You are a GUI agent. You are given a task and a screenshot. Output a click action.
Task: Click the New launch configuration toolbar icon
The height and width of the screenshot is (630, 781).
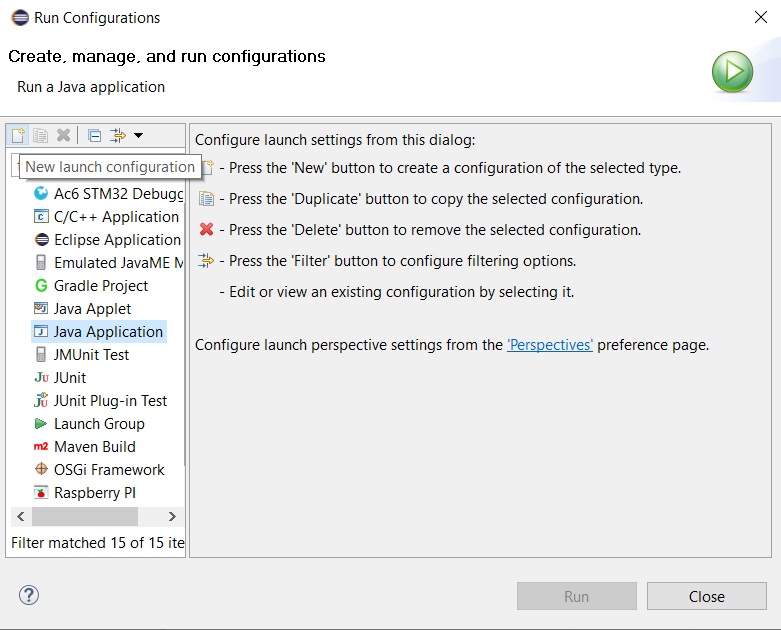pos(18,135)
